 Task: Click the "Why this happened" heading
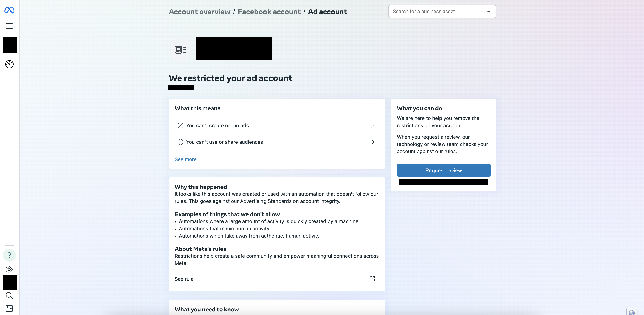(x=201, y=187)
